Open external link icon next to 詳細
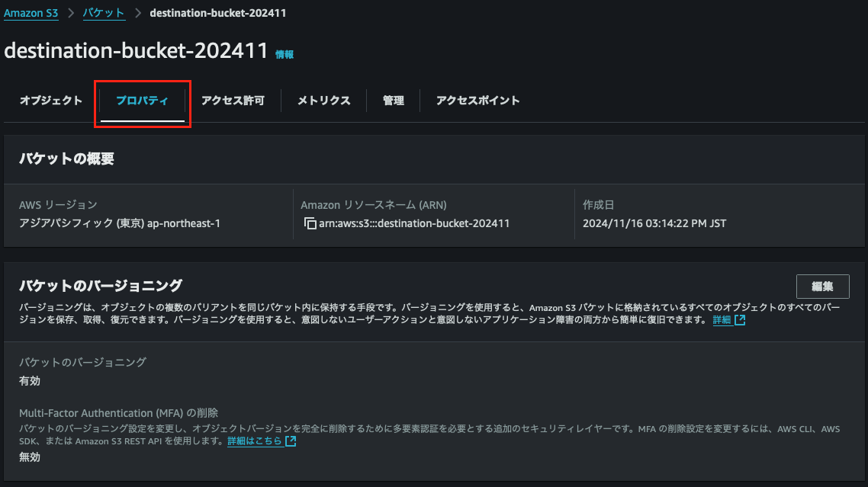The width and height of the screenshot is (868, 487). click(740, 320)
